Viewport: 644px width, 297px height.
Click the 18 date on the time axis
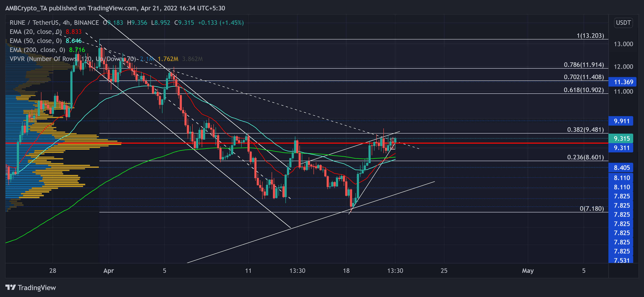346,271
